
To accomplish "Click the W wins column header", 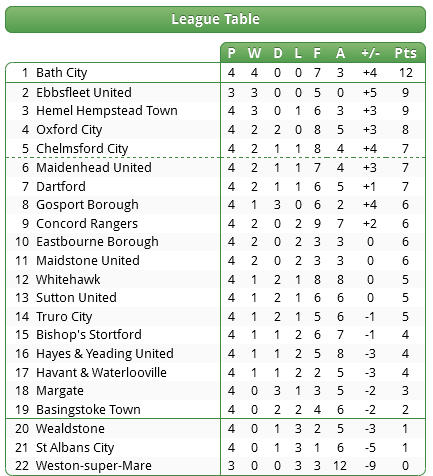I will point(254,53).
